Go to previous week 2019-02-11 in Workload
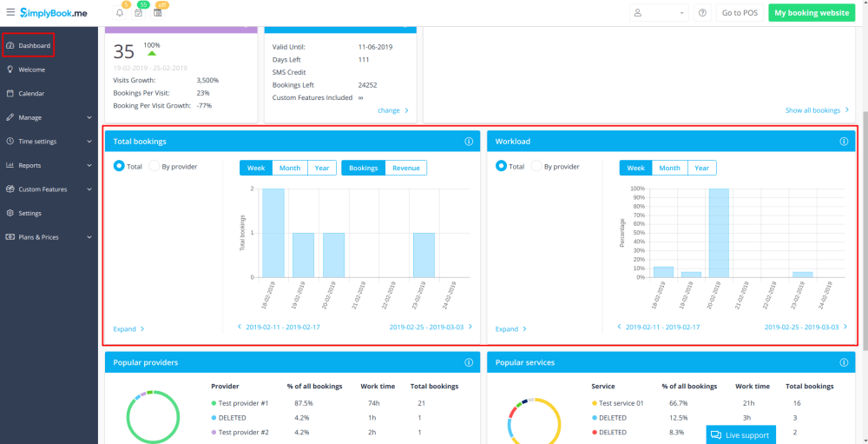Viewport: 868px width, 444px height. (x=658, y=327)
